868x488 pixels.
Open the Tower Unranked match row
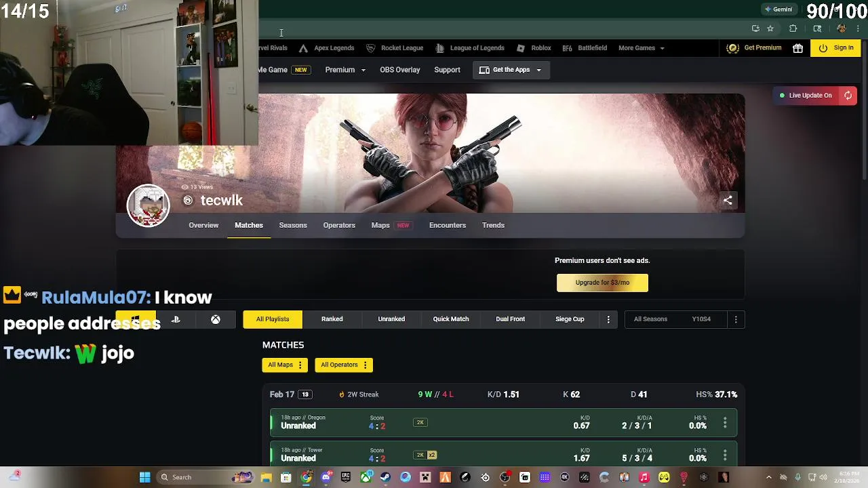click(503, 455)
